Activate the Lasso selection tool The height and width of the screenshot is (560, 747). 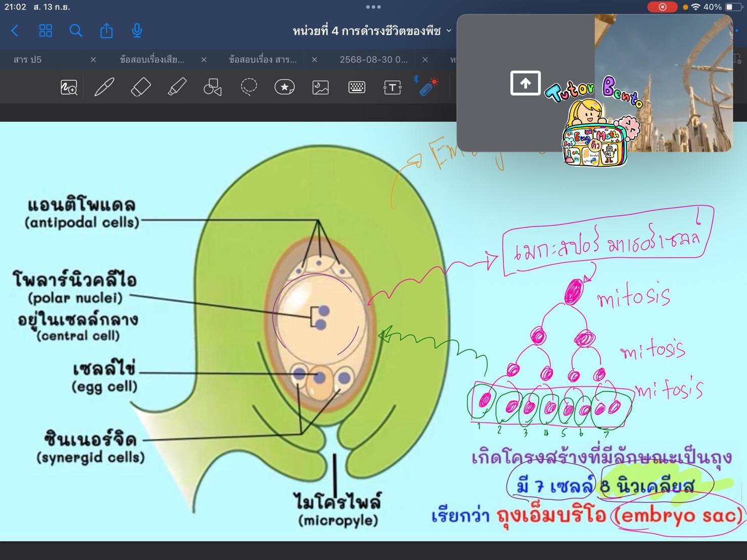(248, 87)
